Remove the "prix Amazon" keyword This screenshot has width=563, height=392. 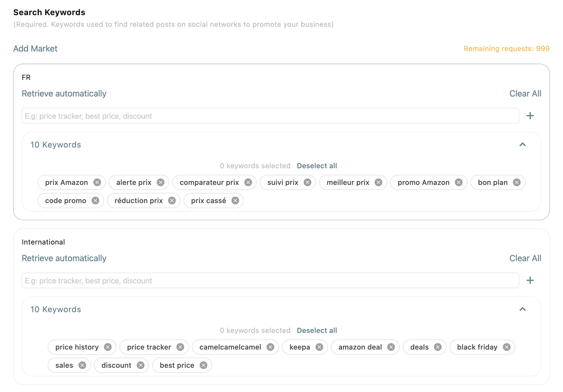[97, 182]
